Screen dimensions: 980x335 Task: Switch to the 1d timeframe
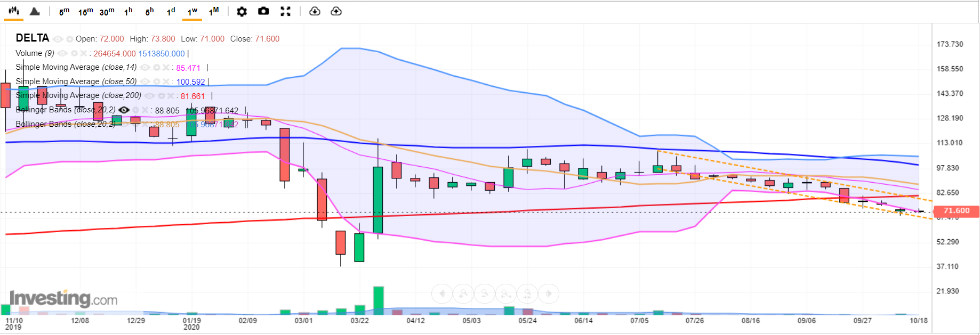[x=171, y=11]
